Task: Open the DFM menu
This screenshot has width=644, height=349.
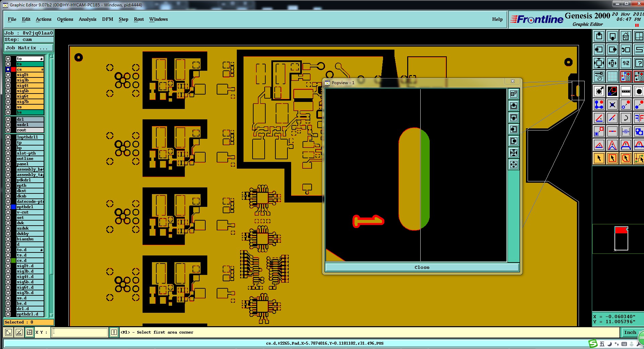Action: pos(108,19)
